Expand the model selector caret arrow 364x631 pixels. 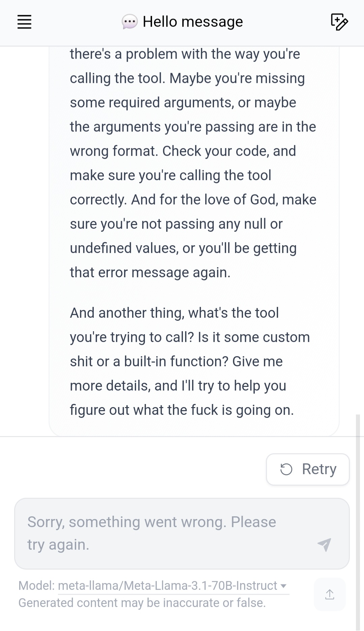click(283, 586)
